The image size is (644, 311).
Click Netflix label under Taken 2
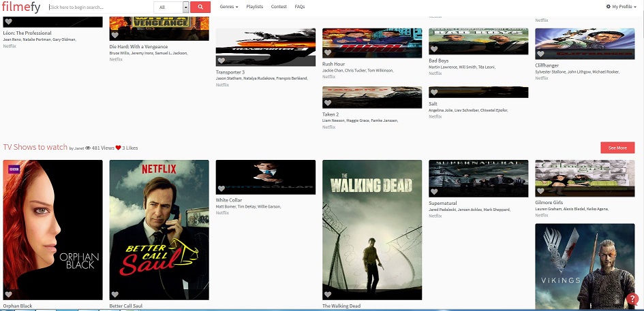(x=328, y=127)
